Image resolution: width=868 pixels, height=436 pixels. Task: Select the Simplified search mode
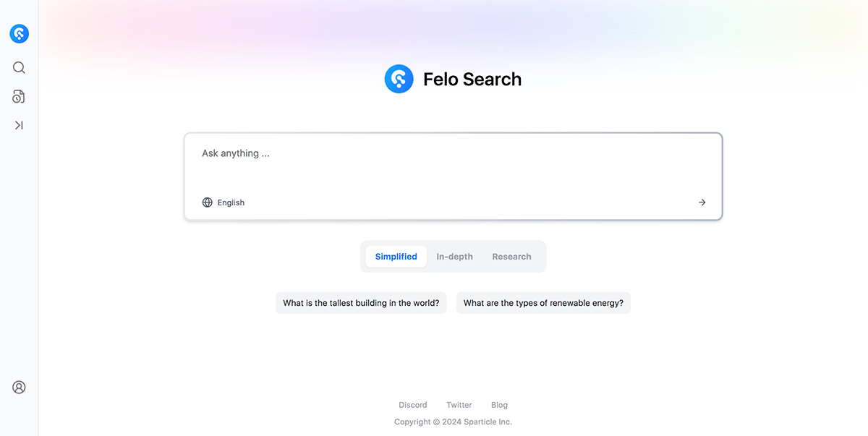[396, 257]
